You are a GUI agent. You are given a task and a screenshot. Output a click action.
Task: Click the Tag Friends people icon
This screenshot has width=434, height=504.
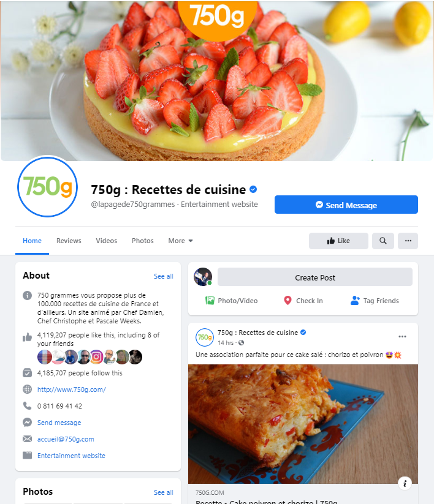click(355, 301)
